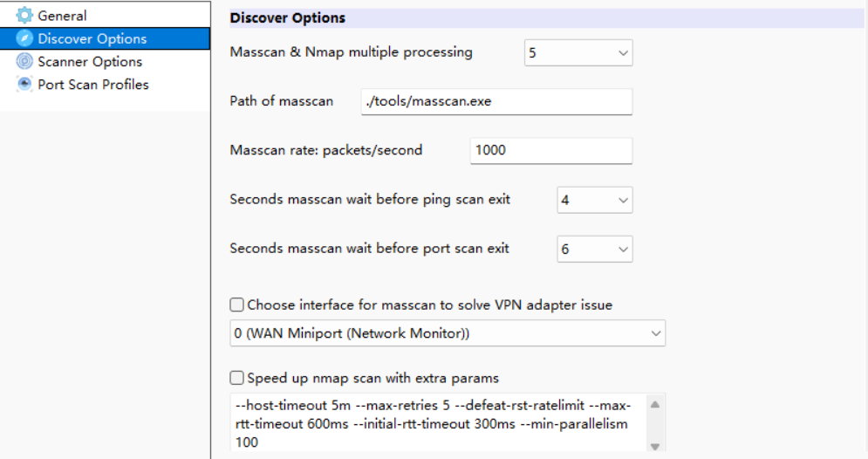Click the params scrollbar down arrow
The image size is (868, 459).
655,446
